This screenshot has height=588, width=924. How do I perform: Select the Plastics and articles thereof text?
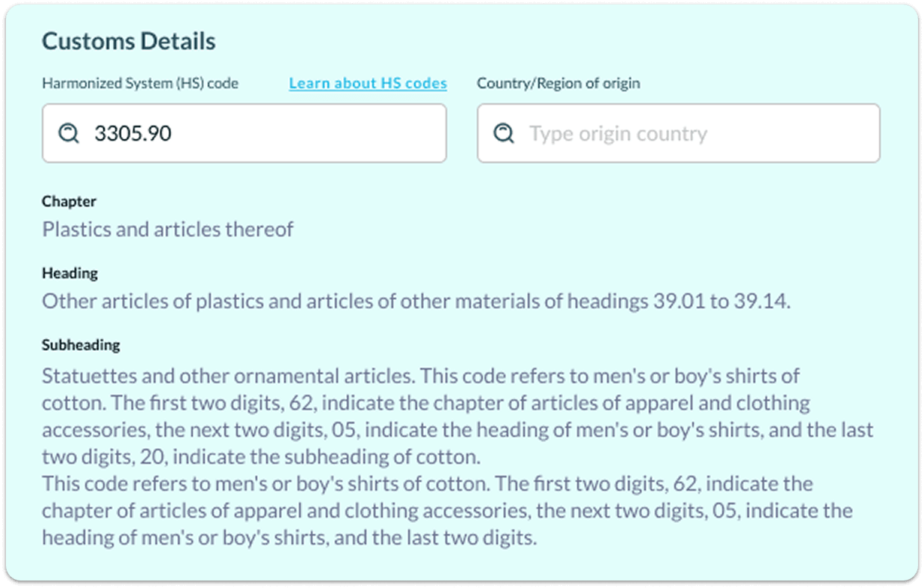click(x=166, y=229)
